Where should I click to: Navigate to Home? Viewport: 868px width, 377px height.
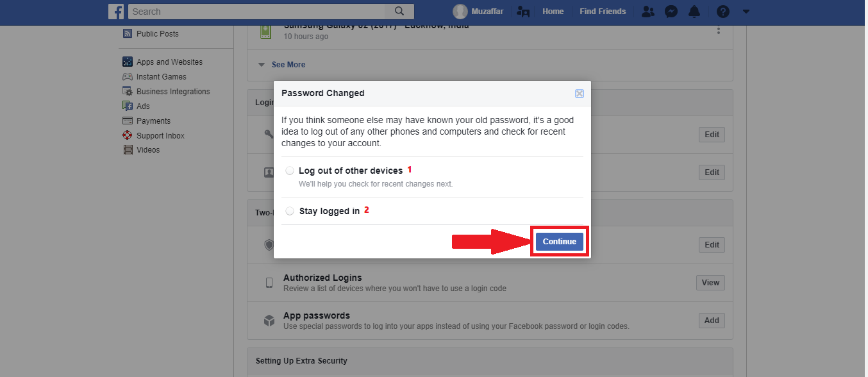click(553, 11)
